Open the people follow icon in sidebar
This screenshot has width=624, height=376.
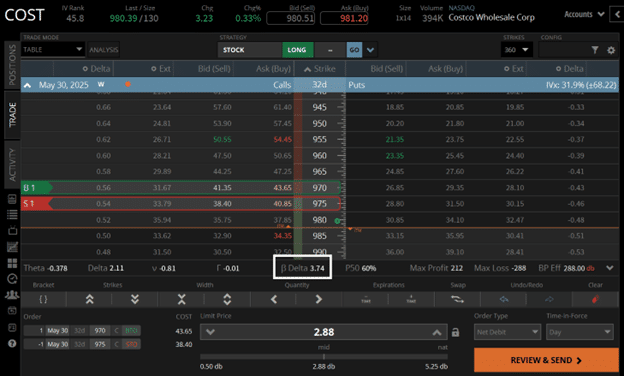click(12, 295)
